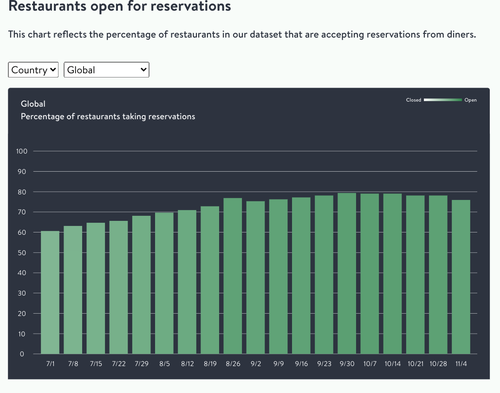Select the 9/16 bar
Viewport: 500px width, 393px height.
tap(301, 275)
